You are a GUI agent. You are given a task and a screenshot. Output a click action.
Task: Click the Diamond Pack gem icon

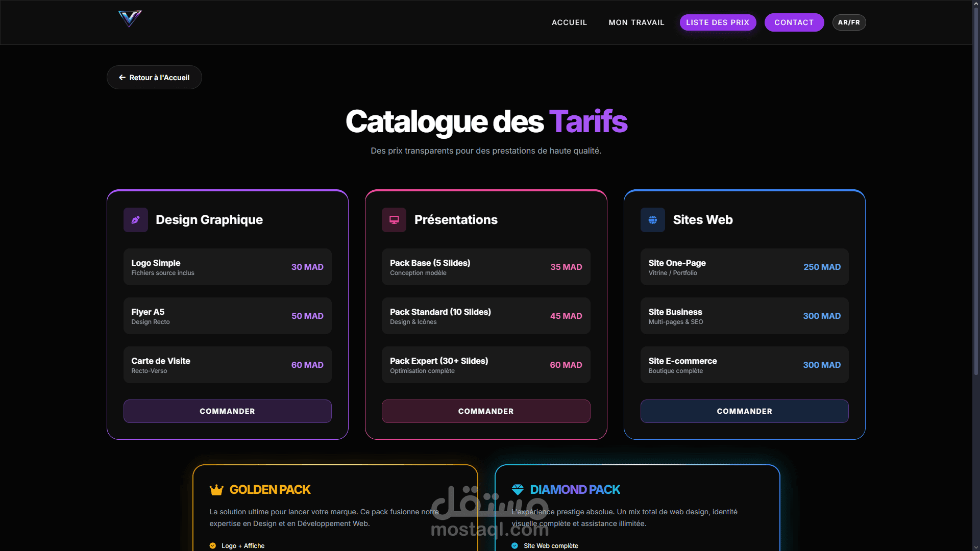click(518, 490)
